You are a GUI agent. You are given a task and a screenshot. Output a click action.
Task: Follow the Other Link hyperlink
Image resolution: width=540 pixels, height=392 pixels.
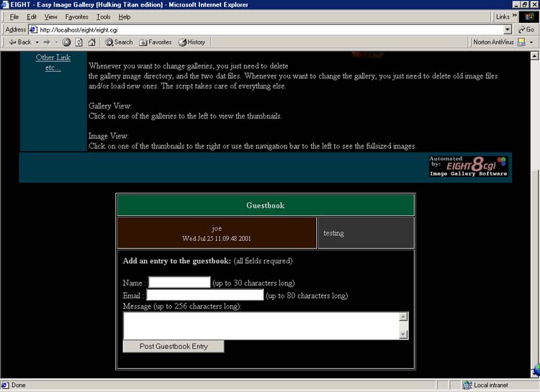pyautogui.click(x=53, y=58)
